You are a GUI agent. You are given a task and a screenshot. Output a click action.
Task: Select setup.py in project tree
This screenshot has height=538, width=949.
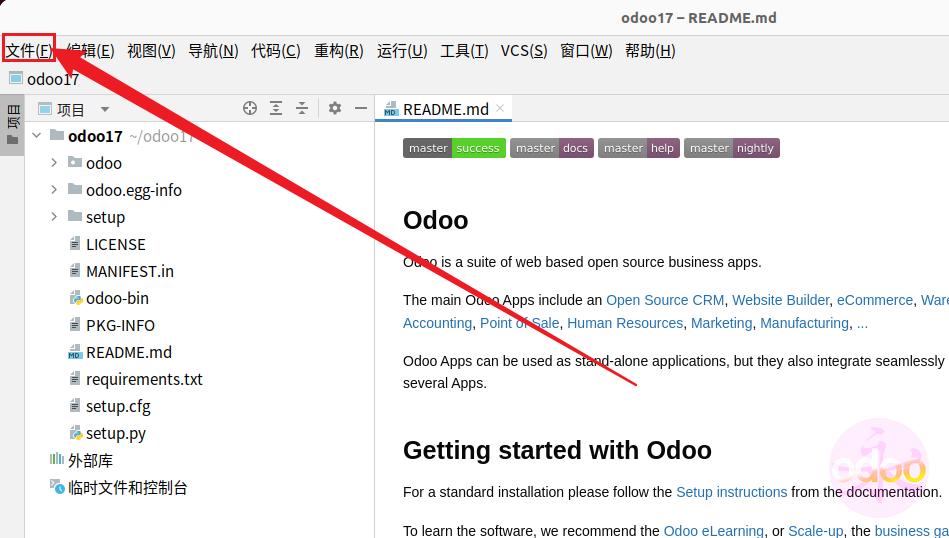coord(116,434)
